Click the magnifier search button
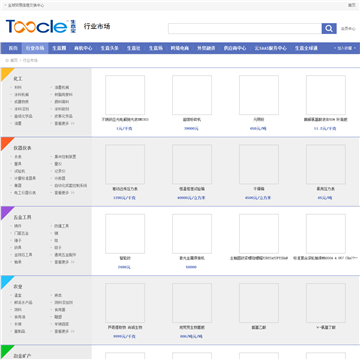 (329, 29)
